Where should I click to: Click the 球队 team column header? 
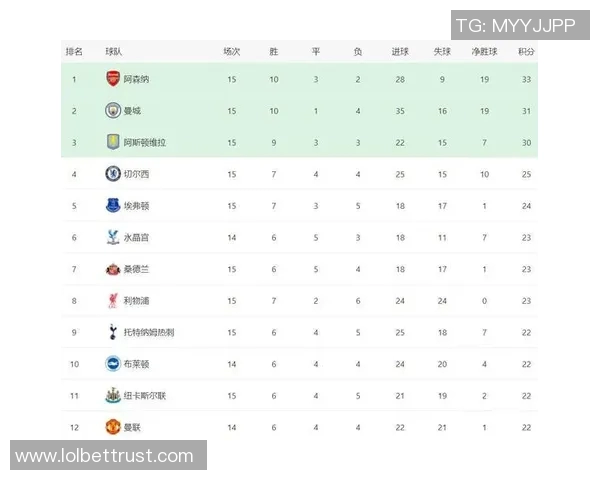click(114, 51)
